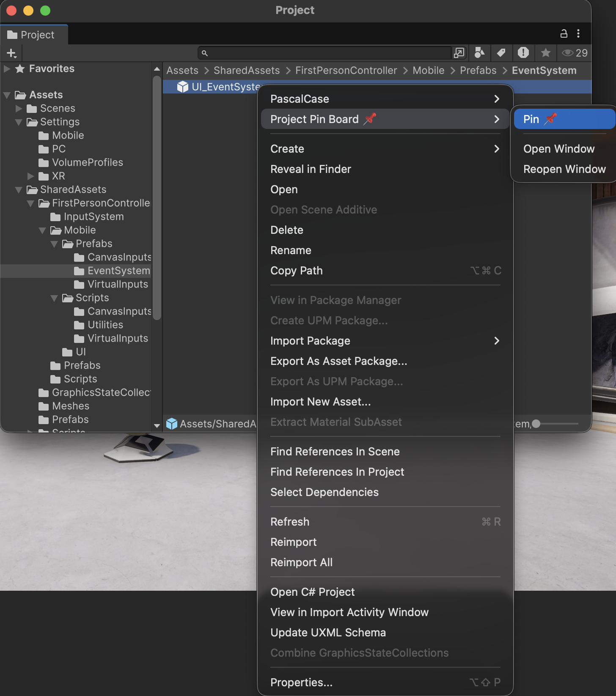The image size is (616, 696).
Task: Expand the Favorites section
Action: 7,69
